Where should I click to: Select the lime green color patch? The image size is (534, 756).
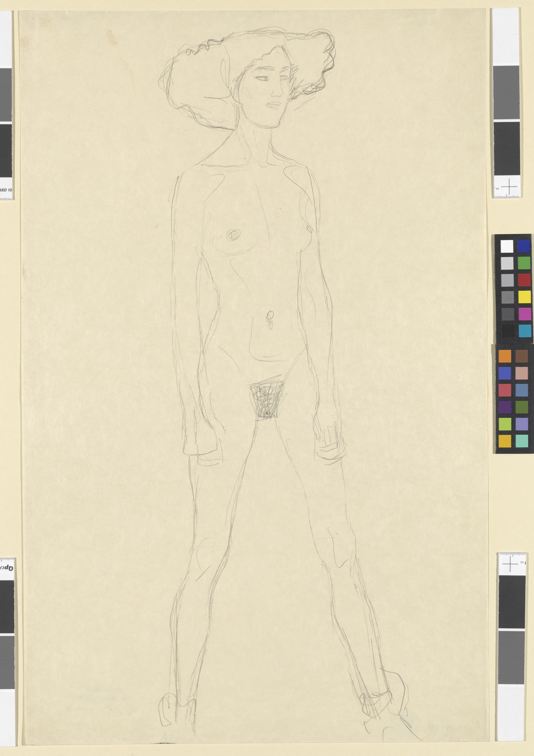(x=505, y=424)
